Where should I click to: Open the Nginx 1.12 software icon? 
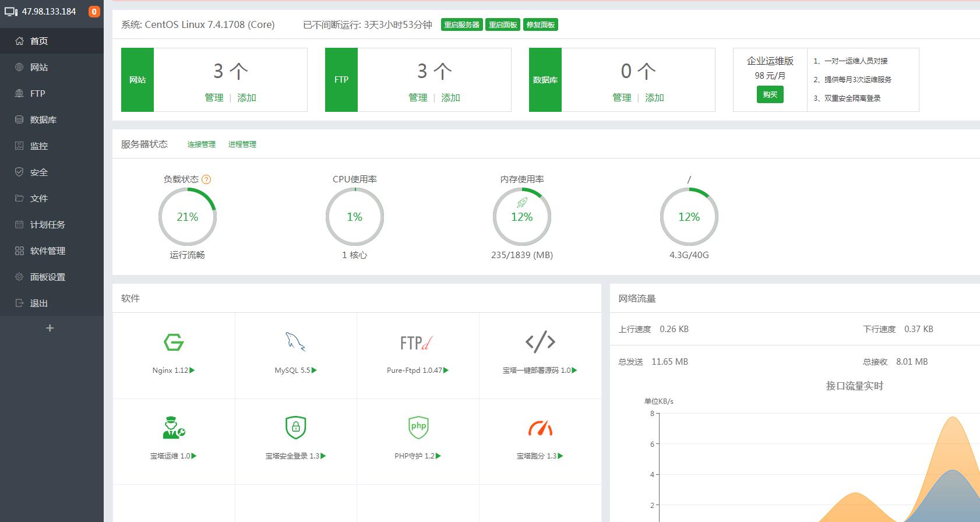[174, 342]
